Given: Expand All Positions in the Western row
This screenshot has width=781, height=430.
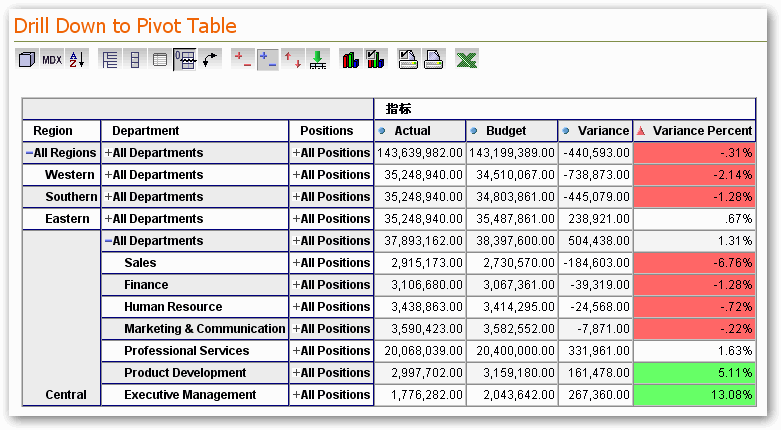Looking at the screenshot, I should pos(296,175).
